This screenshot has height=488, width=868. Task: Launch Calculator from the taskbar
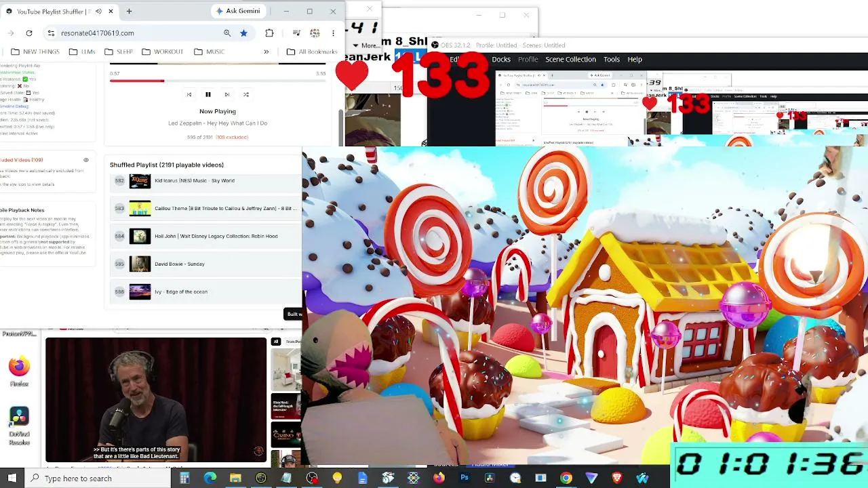click(x=184, y=479)
